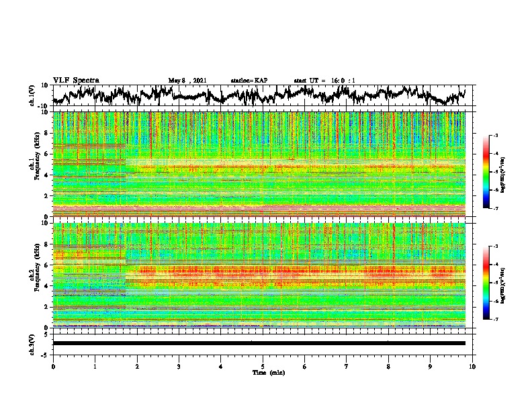Click inside the ch.1 spectrogram panel

pos(259,164)
